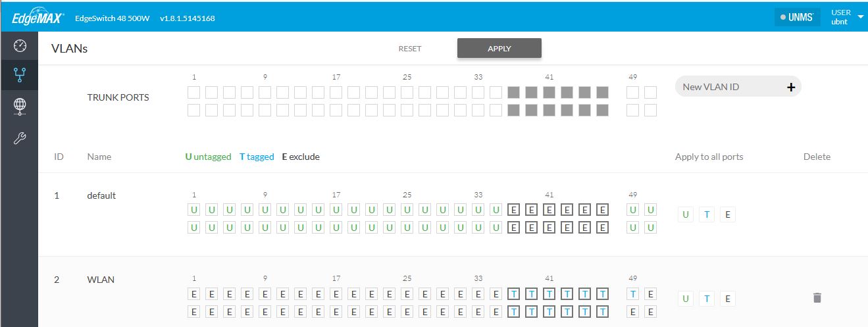The height and width of the screenshot is (327, 868).
Task: Toggle port 1 state in default VLAN
Action: point(193,210)
